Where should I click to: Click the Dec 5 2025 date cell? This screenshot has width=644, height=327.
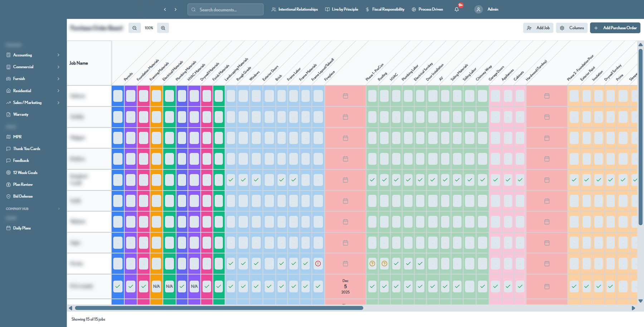coord(345,287)
